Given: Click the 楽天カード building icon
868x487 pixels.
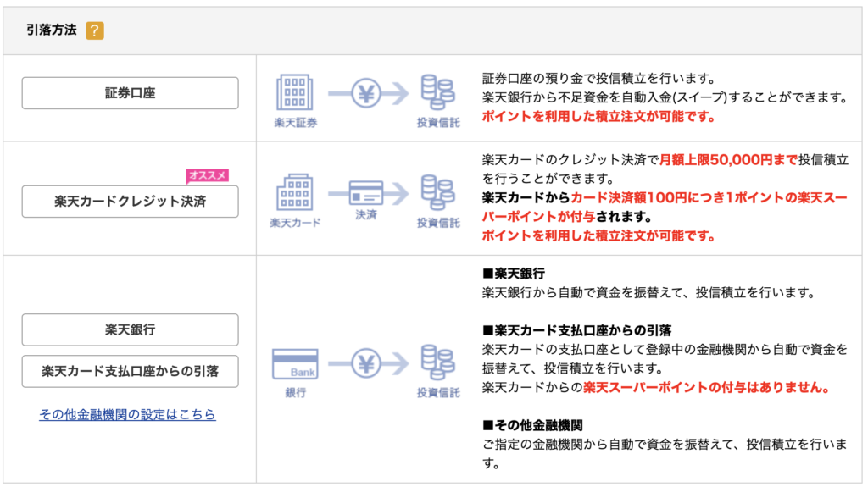Looking at the screenshot, I should (294, 192).
